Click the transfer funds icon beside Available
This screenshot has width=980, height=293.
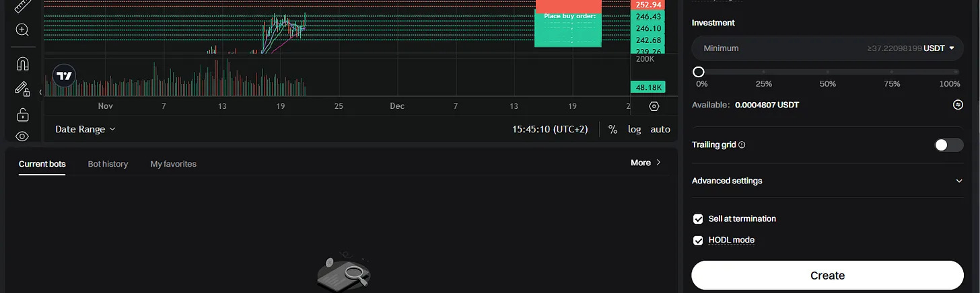[x=958, y=105]
